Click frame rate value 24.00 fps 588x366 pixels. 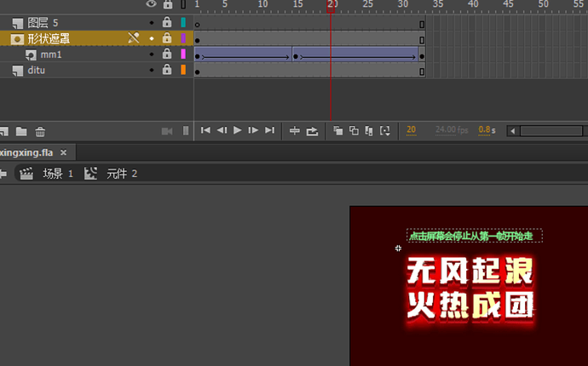pyautogui.click(x=452, y=129)
